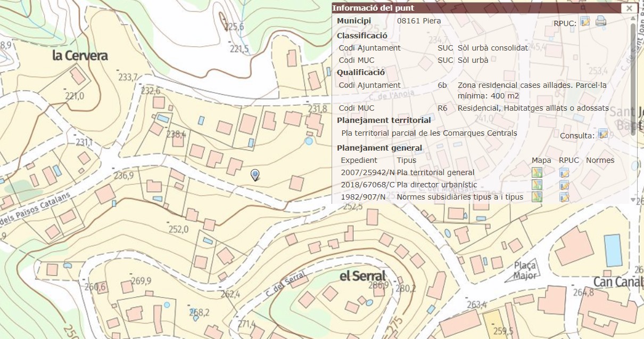Click the qualification code 6b
Image resolution: width=644 pixels, height=339 pixels.
[442, 85]
